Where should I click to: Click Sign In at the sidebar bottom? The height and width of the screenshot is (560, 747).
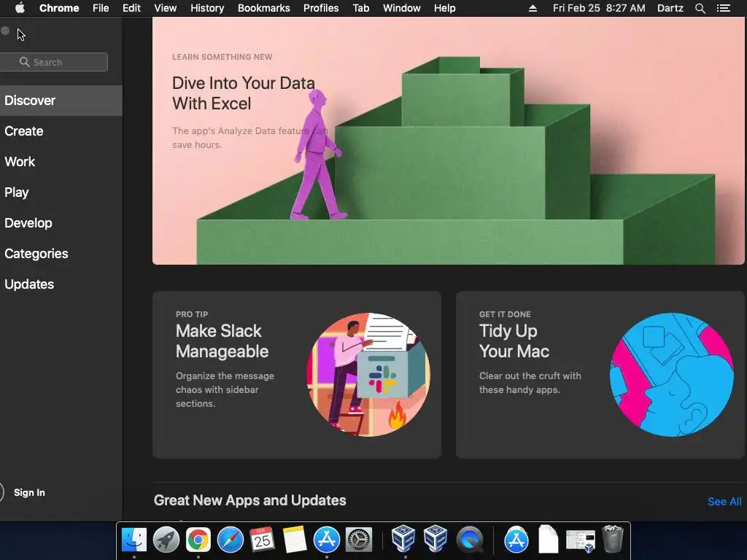pos(29,492)
